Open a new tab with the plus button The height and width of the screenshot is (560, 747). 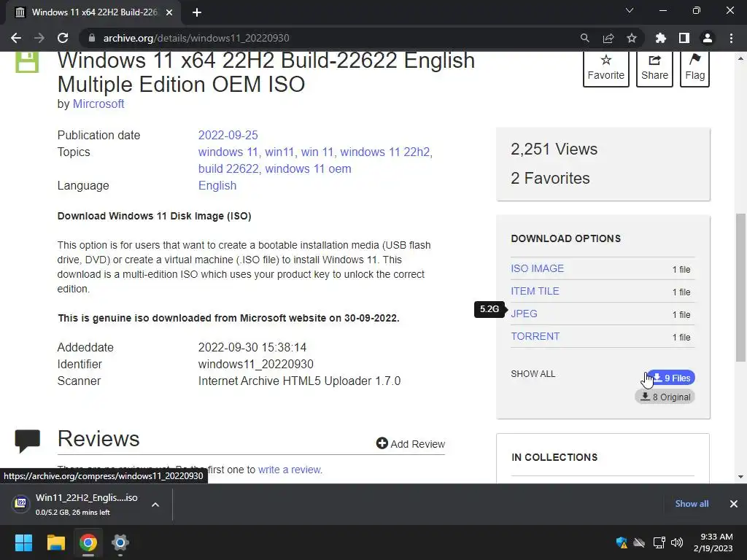tap(197, 12)
